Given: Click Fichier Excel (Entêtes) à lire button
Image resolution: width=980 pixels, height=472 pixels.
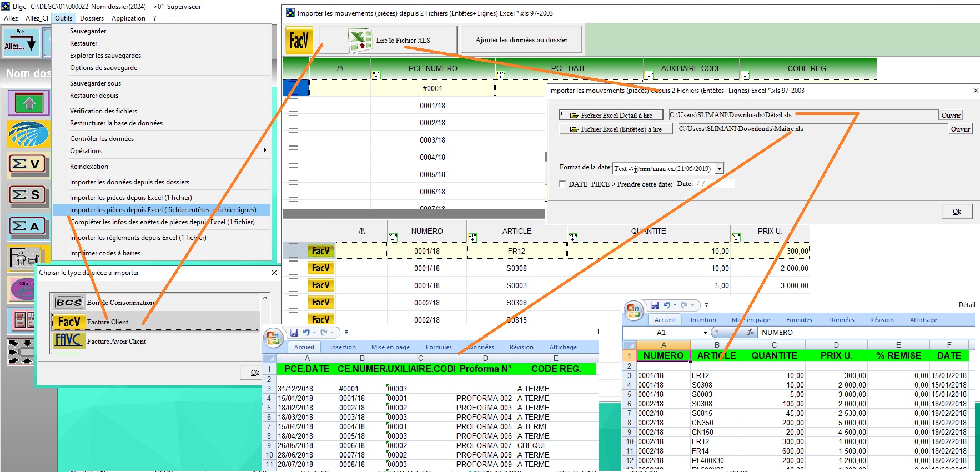Looking at the screenshot, I should click(x=615, y=129).
